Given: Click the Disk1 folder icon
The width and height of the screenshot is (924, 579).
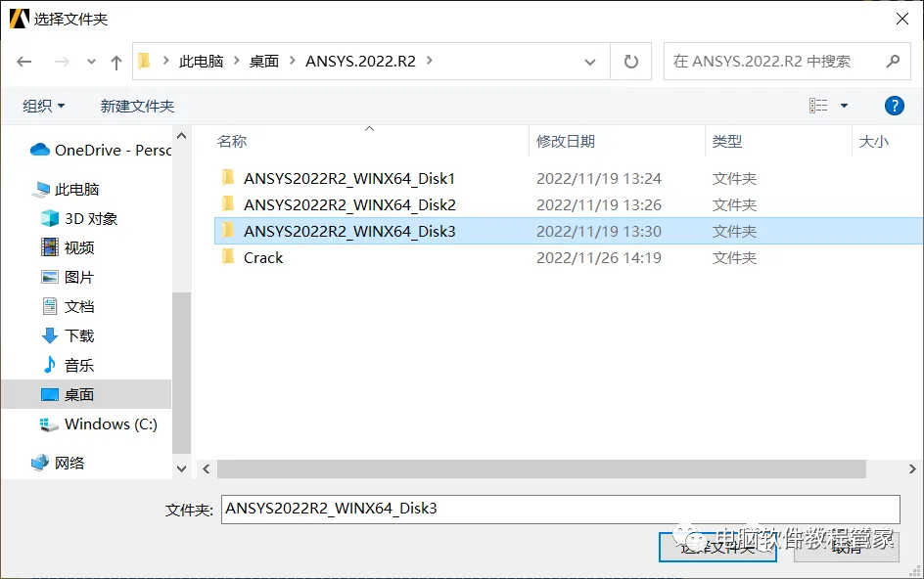Looking at the screenshot, I should (x=228, y=177).
